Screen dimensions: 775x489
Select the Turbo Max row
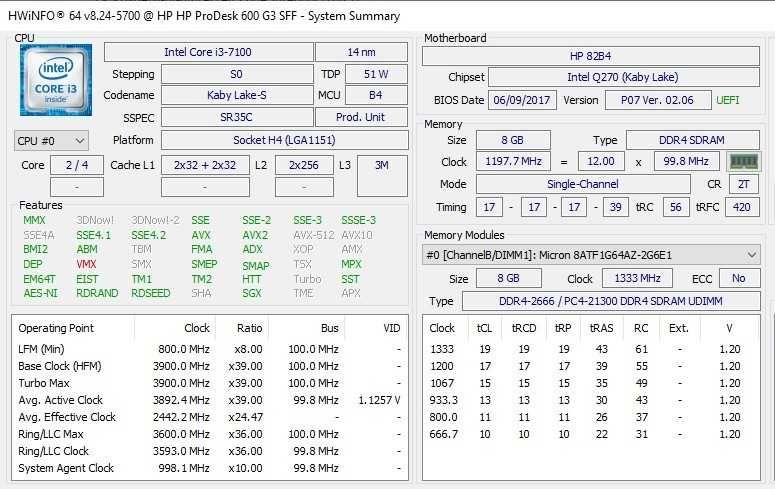(210, 383)
